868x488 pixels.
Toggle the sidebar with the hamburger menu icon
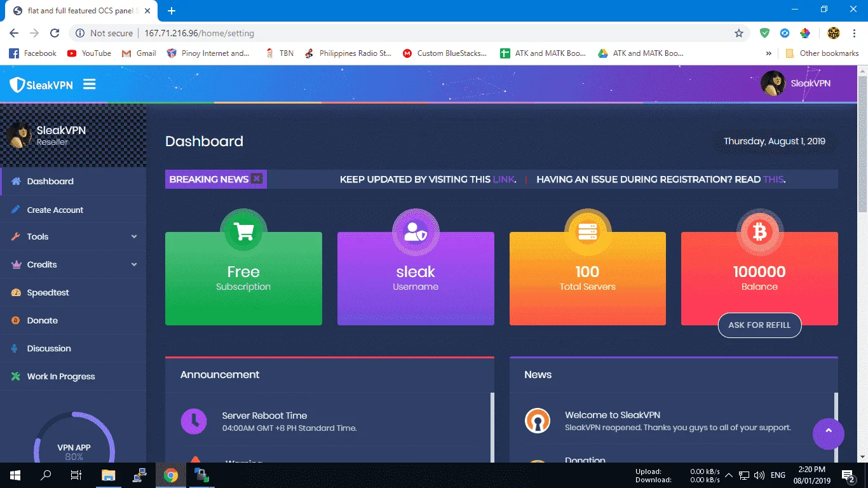click(90, 84)
